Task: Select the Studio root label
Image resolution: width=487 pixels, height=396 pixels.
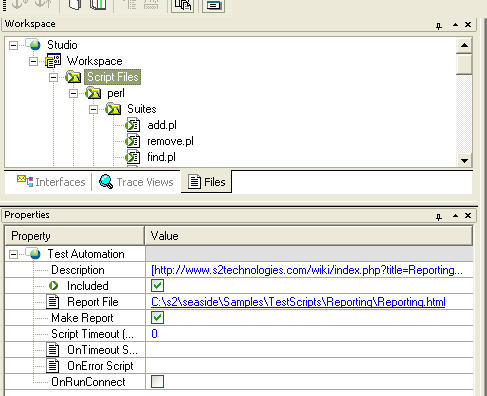Action: point(62,45)
